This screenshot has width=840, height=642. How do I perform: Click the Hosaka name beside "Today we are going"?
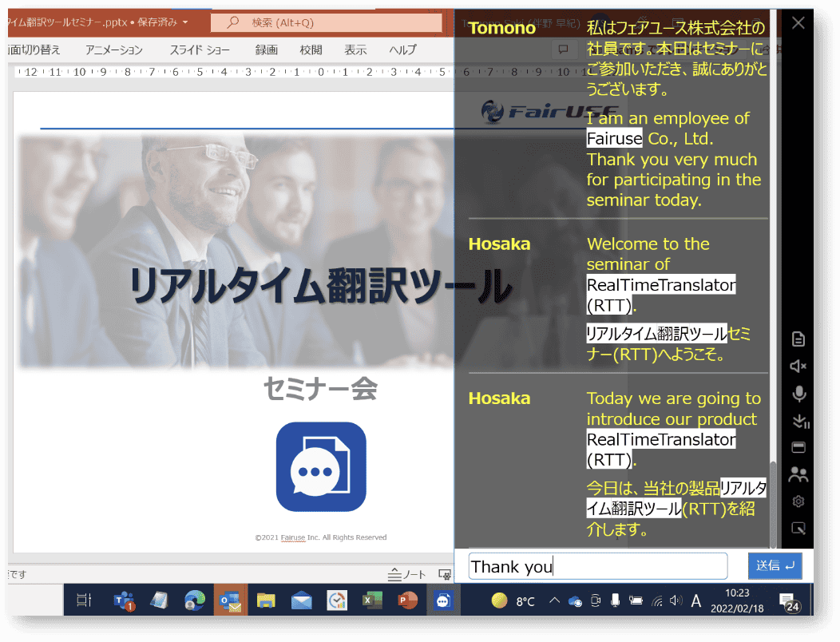(x=499, y=398)
